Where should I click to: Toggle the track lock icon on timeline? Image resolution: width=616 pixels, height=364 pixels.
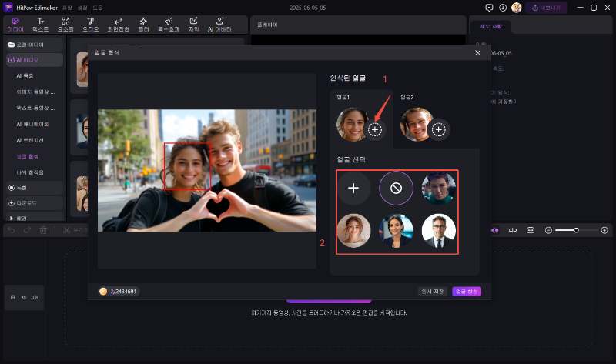[x=12, y=297]
